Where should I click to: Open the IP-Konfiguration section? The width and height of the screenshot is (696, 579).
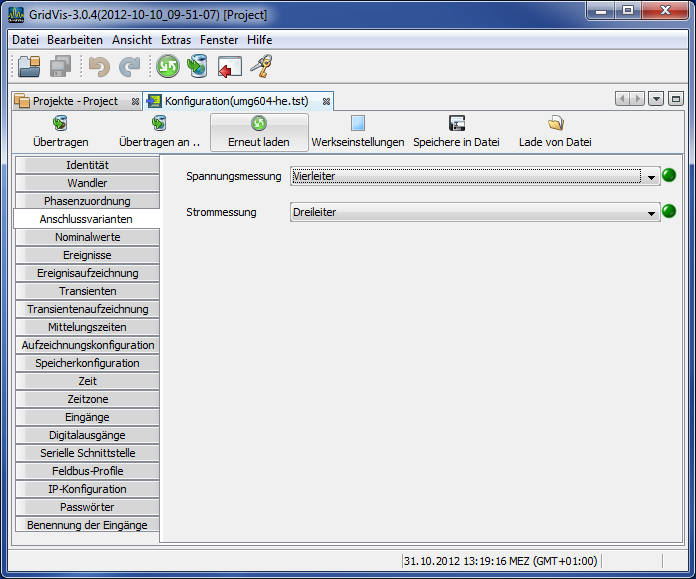(x=87, y=489)
